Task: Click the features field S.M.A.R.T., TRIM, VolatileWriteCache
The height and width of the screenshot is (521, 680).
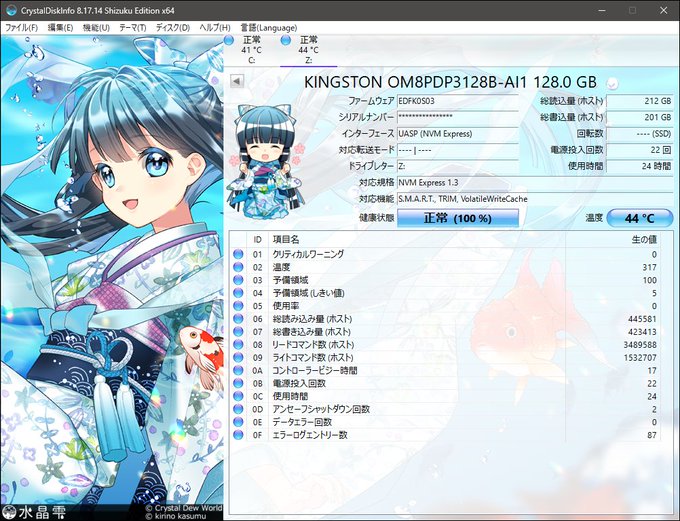Action: pos(535,199)
